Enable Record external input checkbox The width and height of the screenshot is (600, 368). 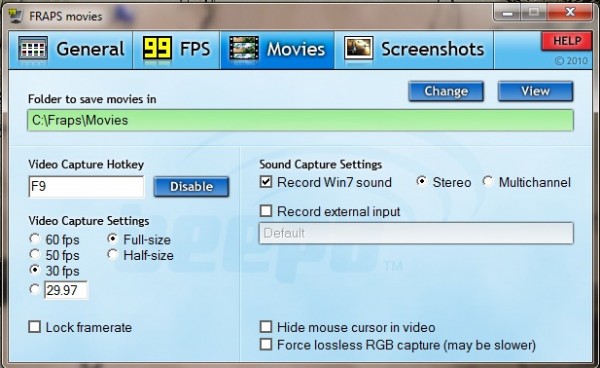click(266, 211)
